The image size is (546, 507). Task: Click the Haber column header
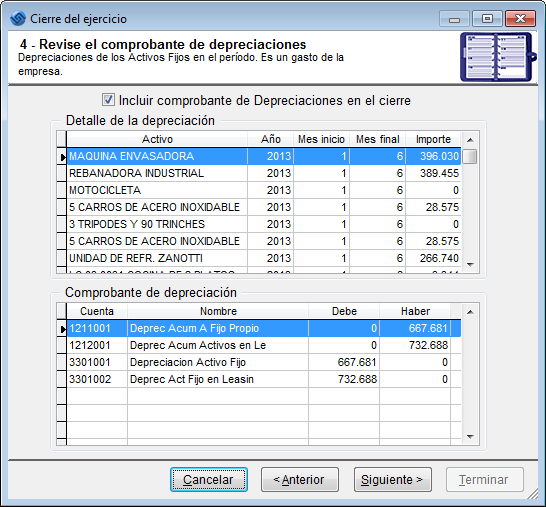coord(415,311)
